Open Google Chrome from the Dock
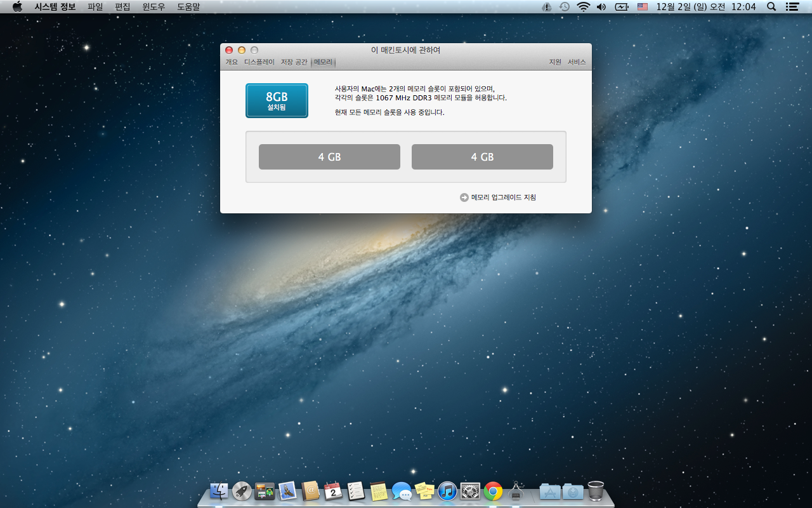The image size is (812, 508). click(493, 491)
